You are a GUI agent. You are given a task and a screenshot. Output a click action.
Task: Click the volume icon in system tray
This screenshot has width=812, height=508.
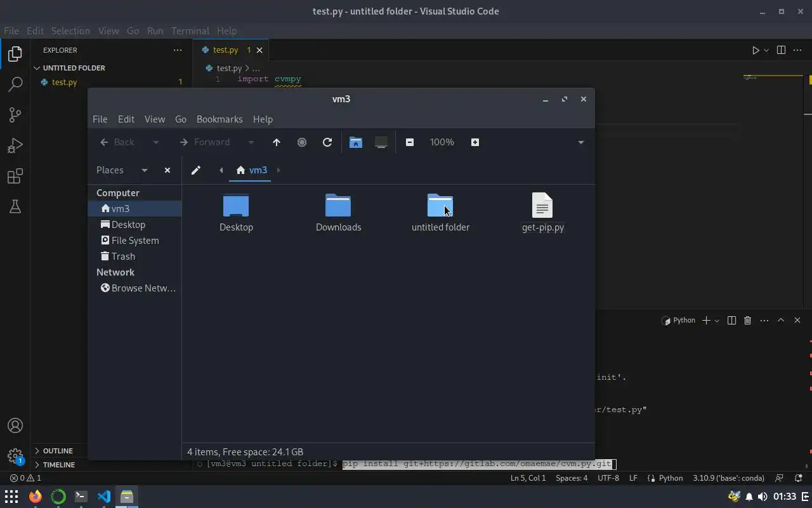(x=763, y=497)
